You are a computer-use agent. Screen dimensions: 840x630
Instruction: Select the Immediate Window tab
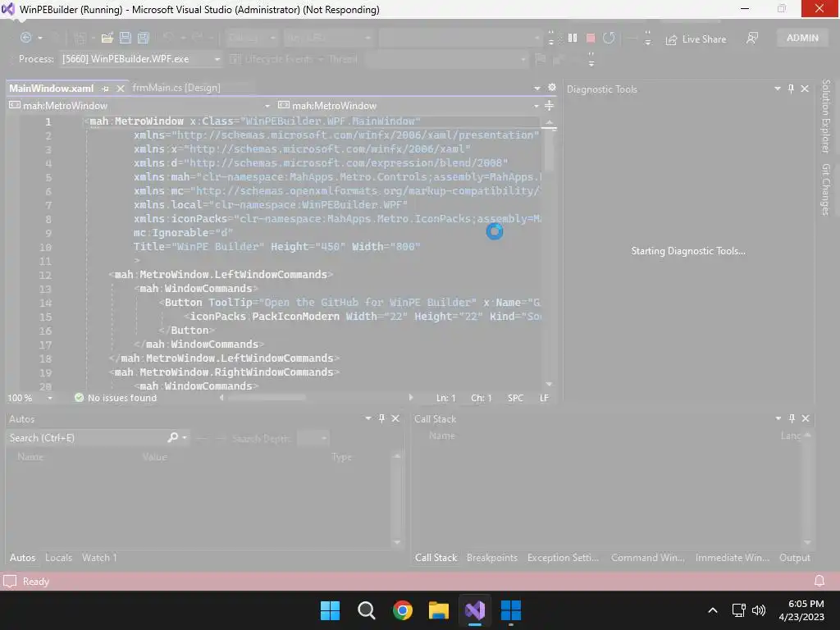(x=733, y=558)
